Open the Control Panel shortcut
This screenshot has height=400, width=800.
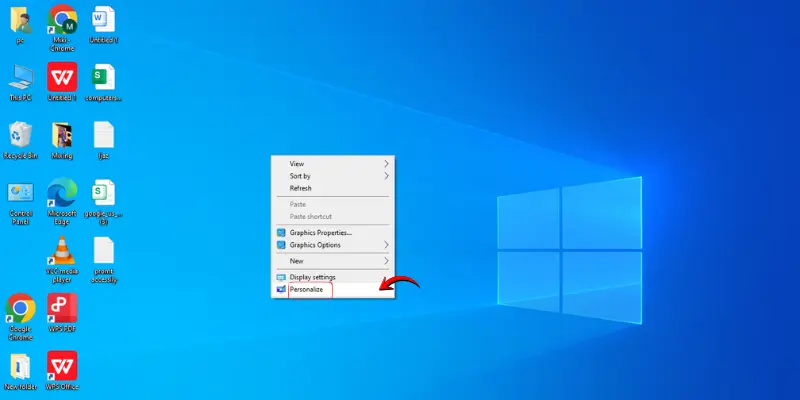pos(20,193)
